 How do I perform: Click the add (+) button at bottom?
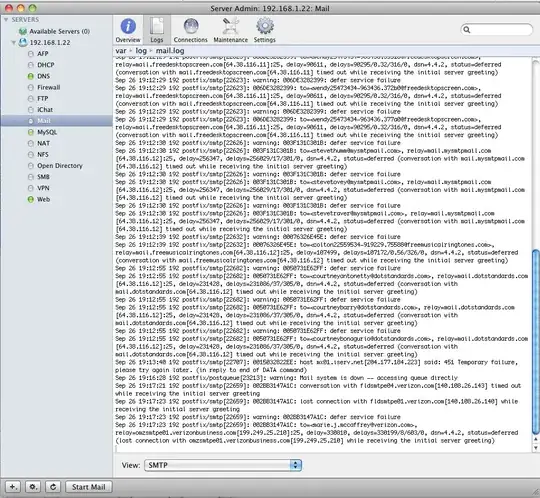13,487
